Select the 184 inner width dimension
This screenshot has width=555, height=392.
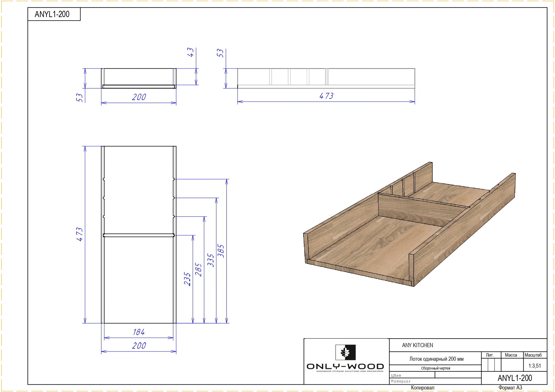(x=139, y=332)
